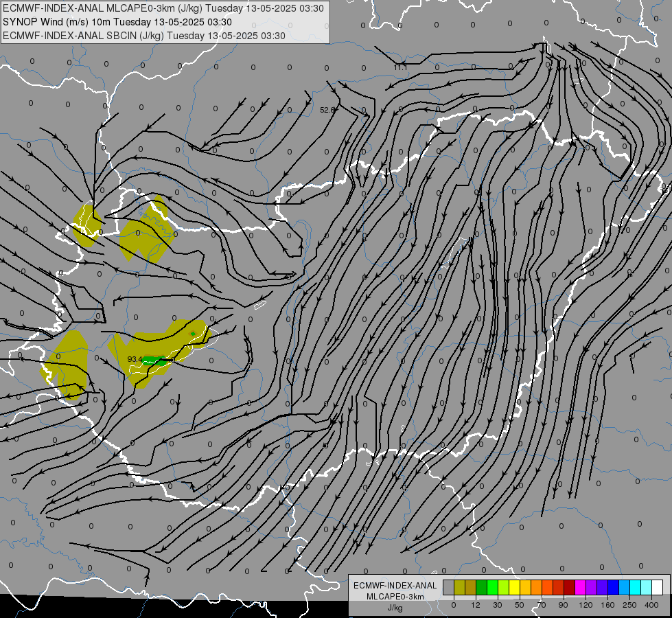672x618 pixels.
Task: Click the legend scale value 120
Action: (586, 605)
